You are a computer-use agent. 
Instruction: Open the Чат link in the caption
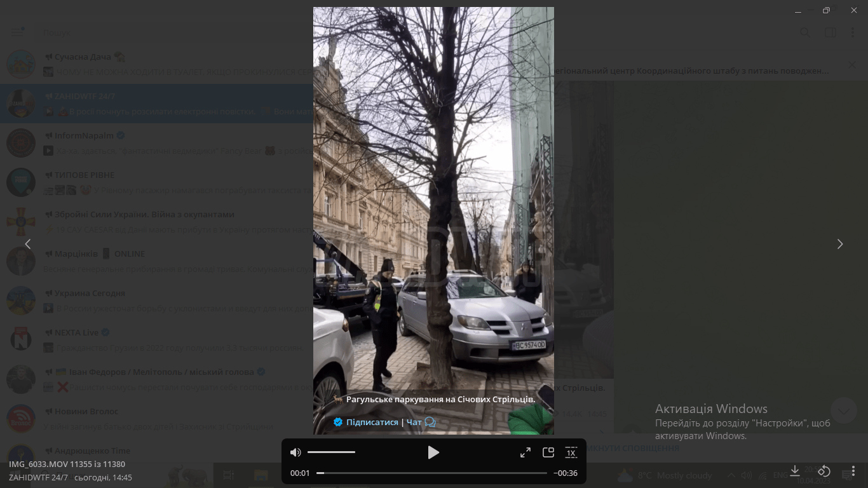[x=414, y=422]
